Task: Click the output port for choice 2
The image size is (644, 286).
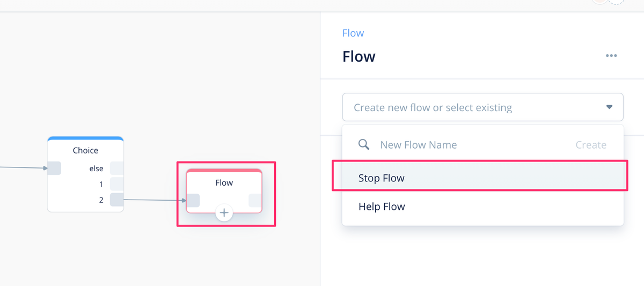Action: click(x=117, y=200)
